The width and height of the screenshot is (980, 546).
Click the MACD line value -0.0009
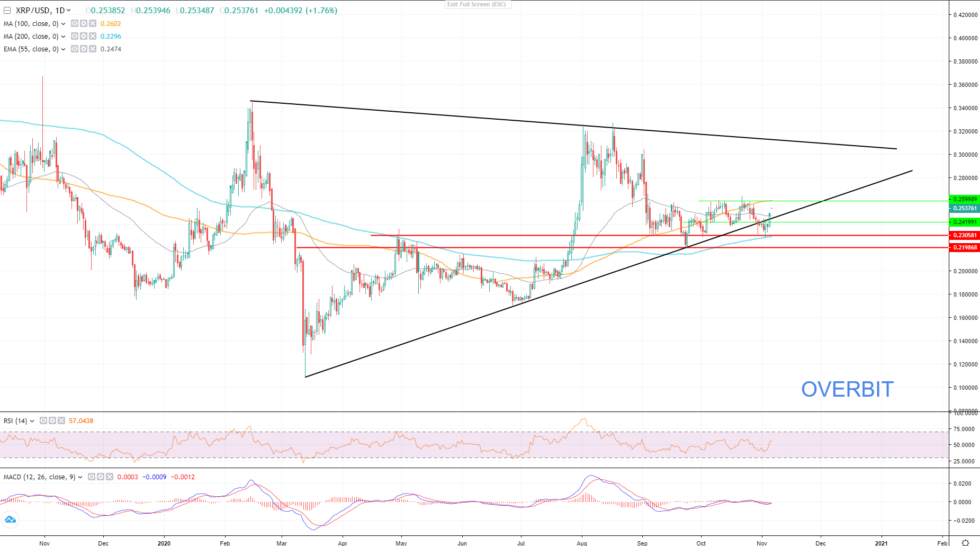pyautogui.click(x=155, y=477)
